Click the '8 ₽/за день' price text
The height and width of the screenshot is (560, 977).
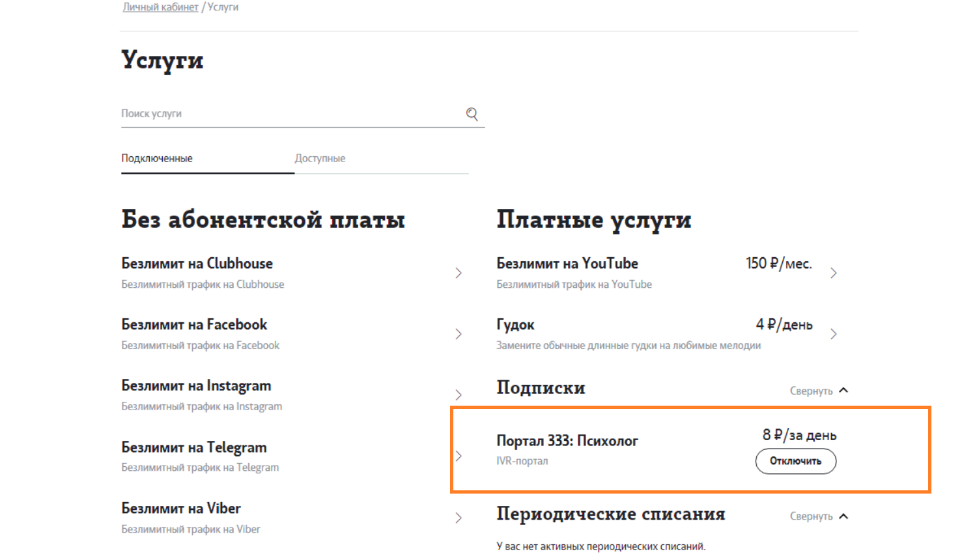point(799,435)
